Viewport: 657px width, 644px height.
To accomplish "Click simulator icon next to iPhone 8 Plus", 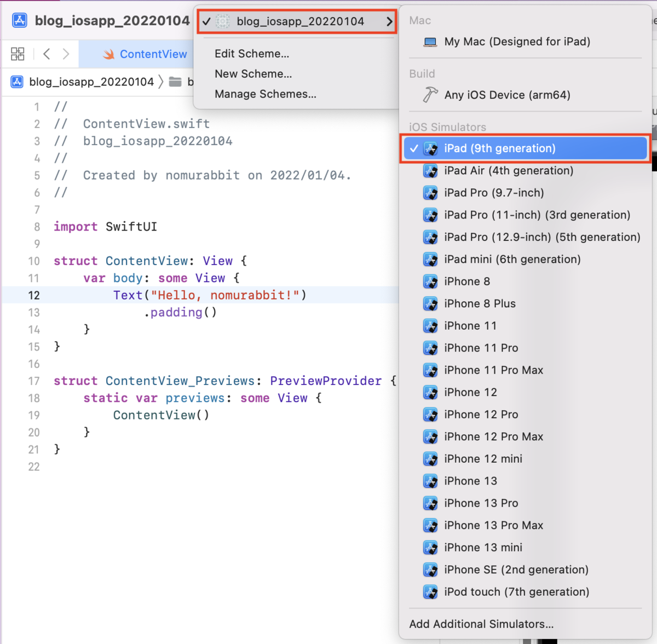I will tap(431, 304).
